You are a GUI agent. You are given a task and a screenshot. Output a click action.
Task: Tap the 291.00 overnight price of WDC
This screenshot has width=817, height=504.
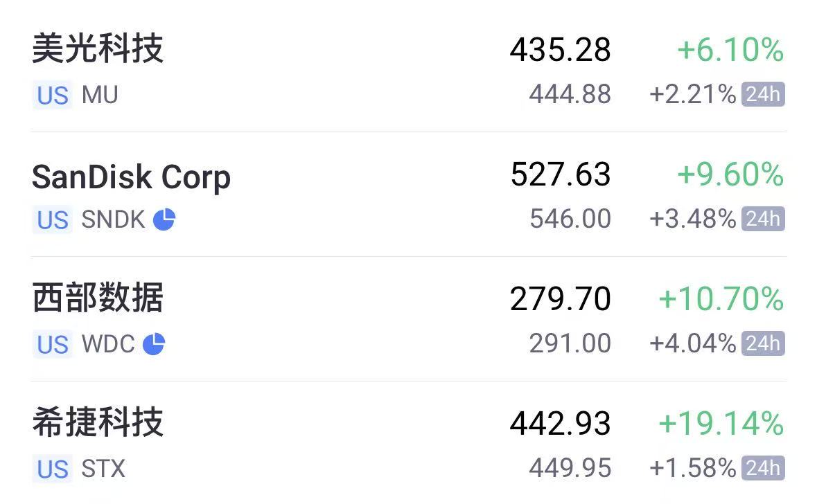[570, 344]
